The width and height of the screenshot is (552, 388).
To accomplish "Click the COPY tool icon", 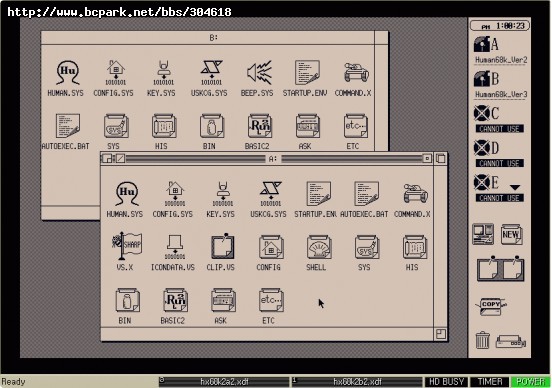I will [x=492, y=306].
